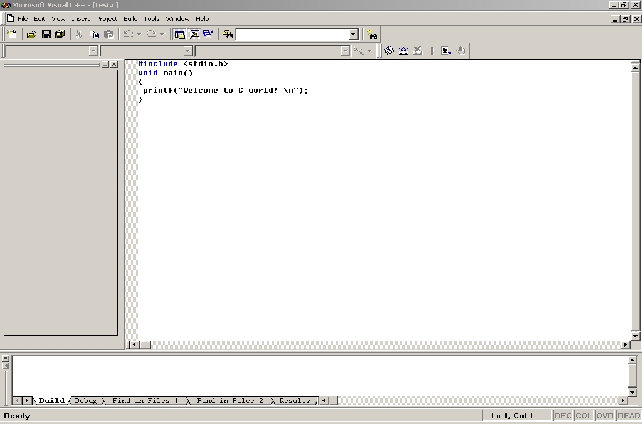
Task: Open the Window menu
Action: pos(177,19)
